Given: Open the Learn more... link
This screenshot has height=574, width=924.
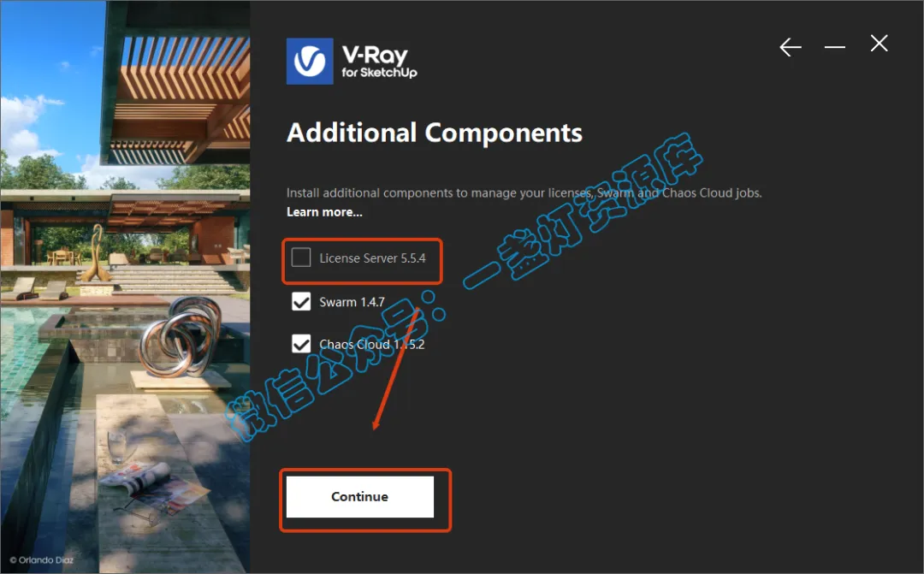Looking at the screenshot, I should pyautogui.click(x=324, y=212).
